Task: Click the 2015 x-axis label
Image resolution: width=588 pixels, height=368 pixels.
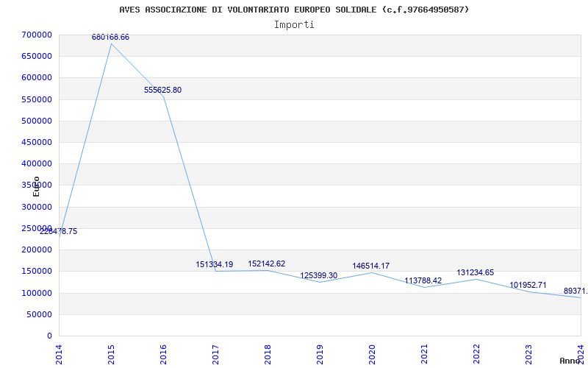Action: pyautogui.click(x=111, y=354)
